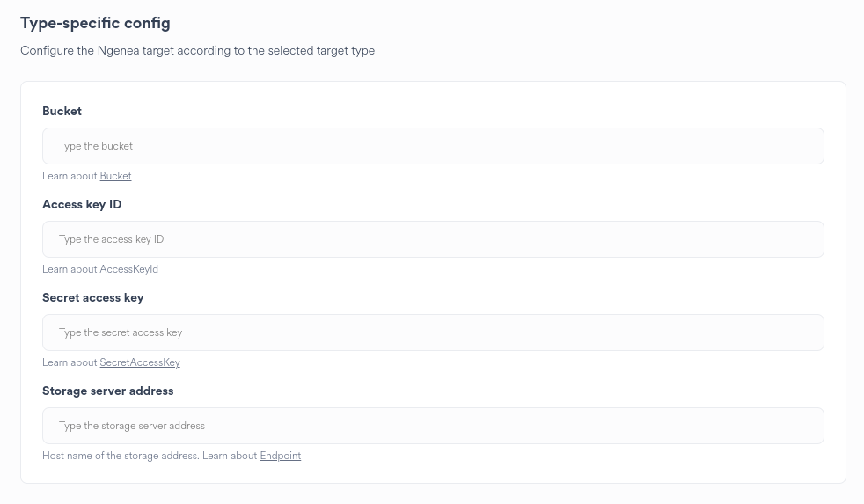Focus the Access key ID text box
The image size is (864, 504).
pos(433,239)
